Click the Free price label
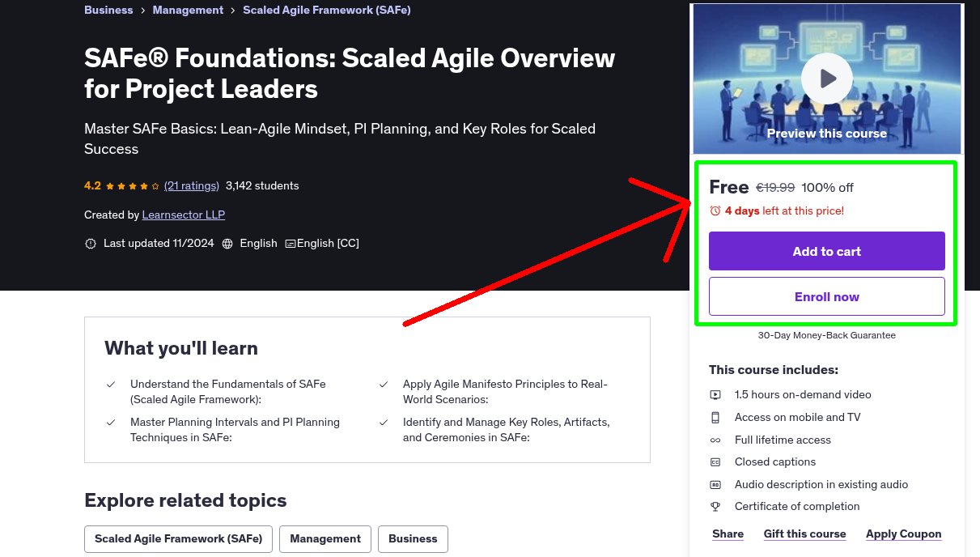Screen dimensions: 980x557 (x=729, y=187)
